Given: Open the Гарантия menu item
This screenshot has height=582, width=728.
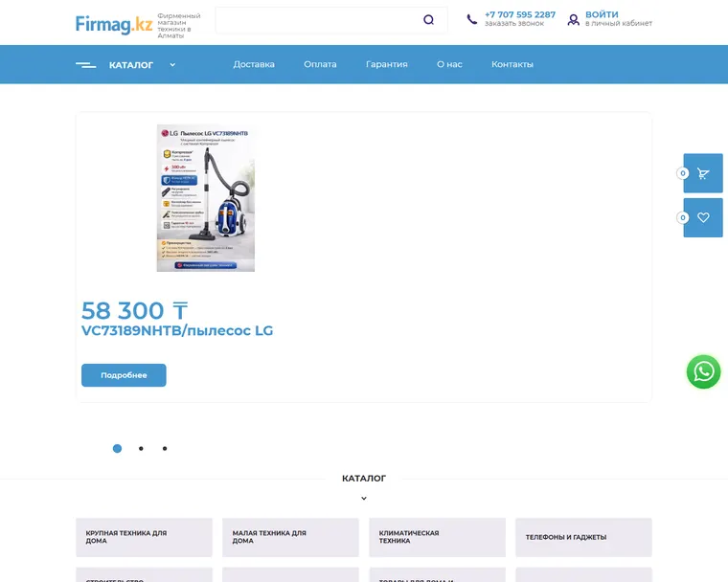Looking at the screenshot, I should [x=386, y=64].
